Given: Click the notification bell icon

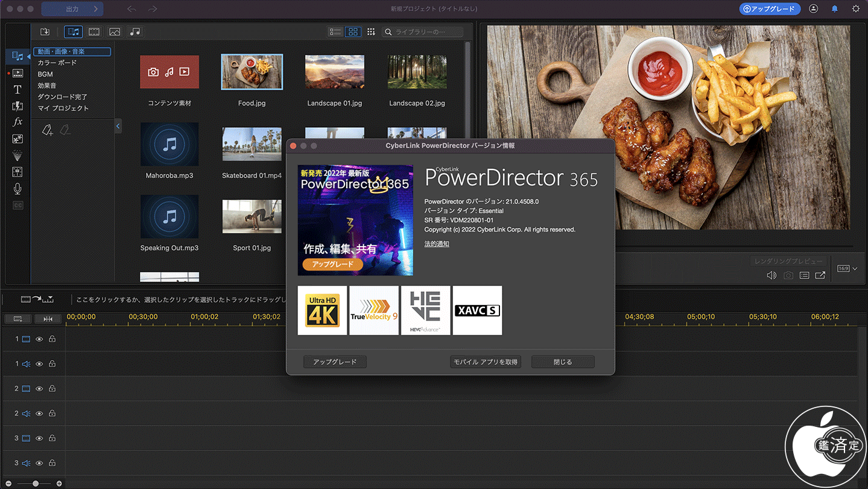Looking at the screenshot, I should [x=835, y=9].
